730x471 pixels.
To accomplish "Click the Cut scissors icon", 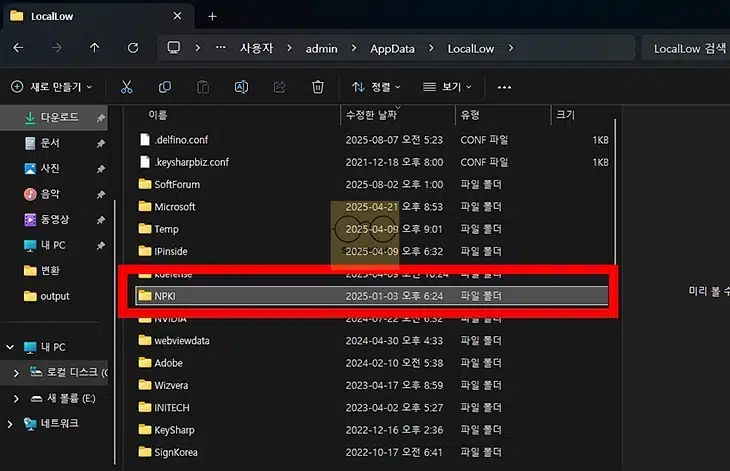I will [x=127, y=87].
